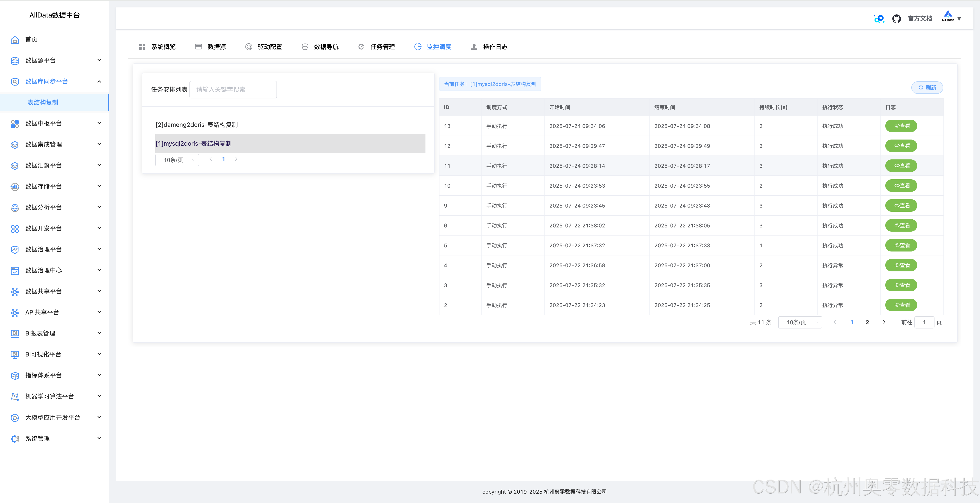This screenshot has width=980, height=503.
Task: Open the history table 10条/页 page-size dropdown
Action: pyautogui.click(x=800, y=322)
